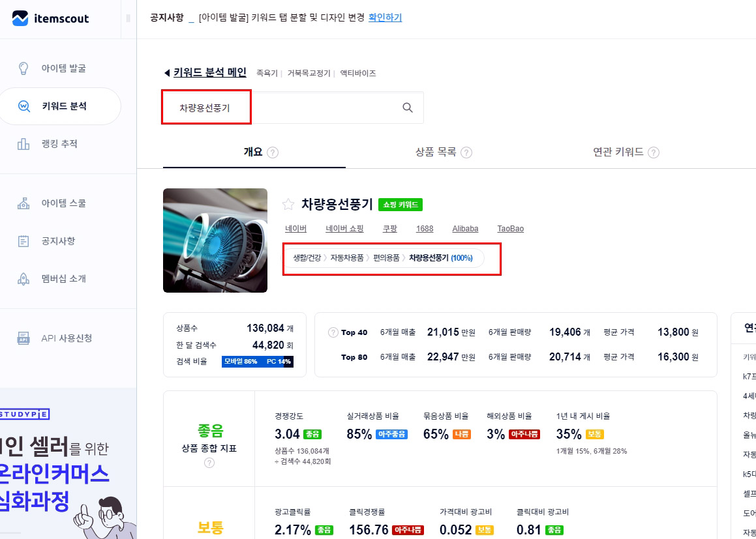Click 자동차용품 in category breadcrumb
The width and height of the screenshot is (756, 539).
click(346, 257)
